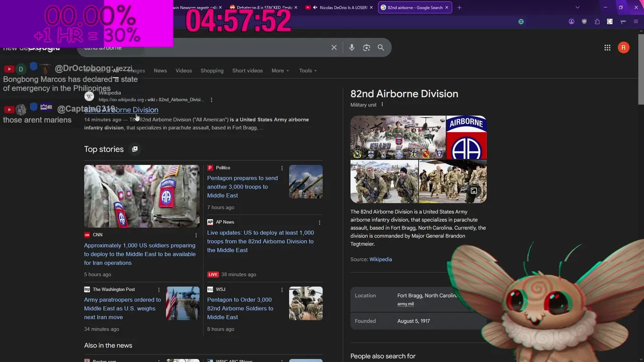Open the Wikipedia source link in panel
The image size is (644, 362).
pos(380,259)
